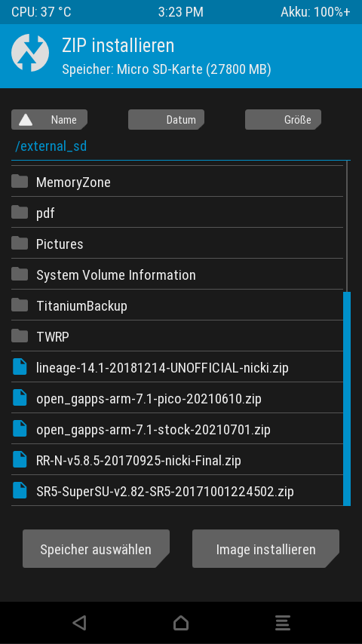This screenshot has width=362, height=644.
Task: Select open_gapps-arm-7.1-pico-20210610.zip
Action: 177,398
